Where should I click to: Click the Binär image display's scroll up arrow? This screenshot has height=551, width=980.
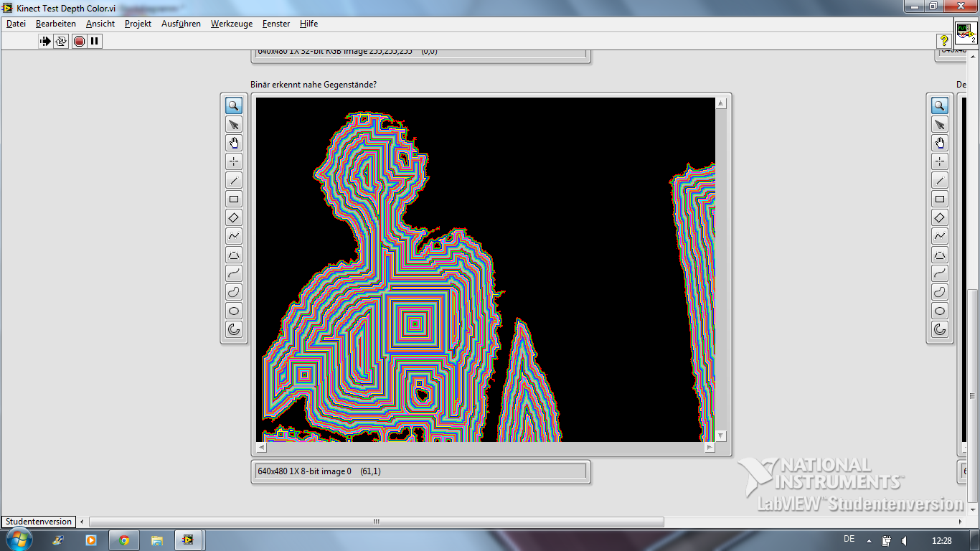pyautogui.click(x=721, y=103)
